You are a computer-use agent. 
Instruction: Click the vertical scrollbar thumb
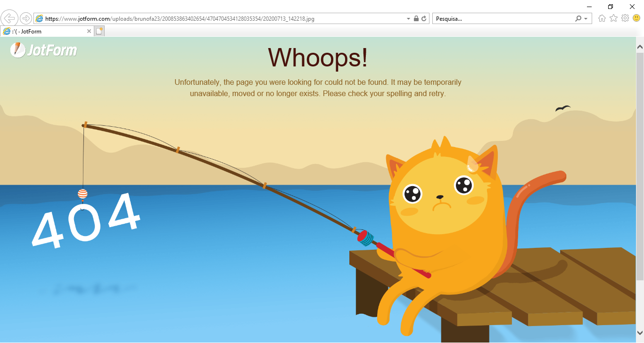point(640,165)
